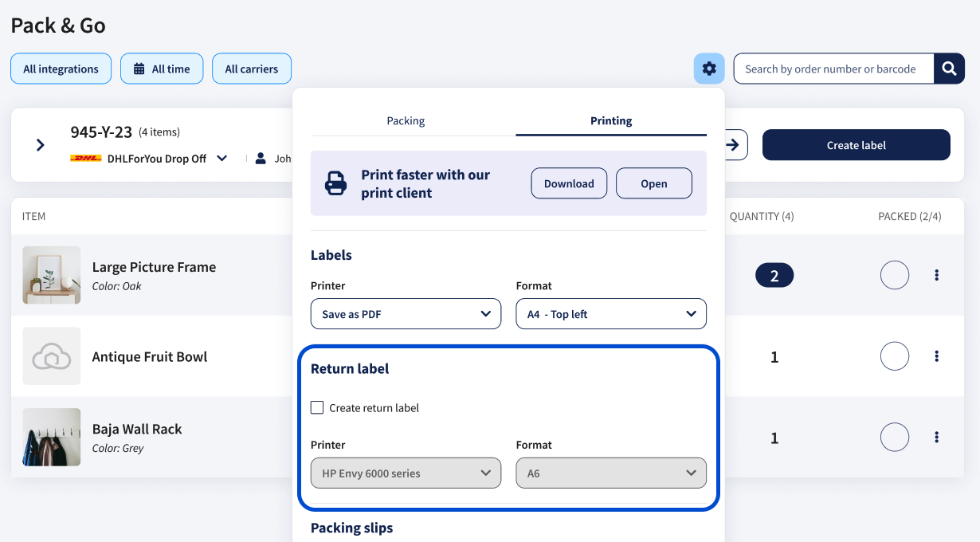Click the Antique Fruit Bowl placeholder image
Screen dimensions: 980x542
(x=52, y=356)
